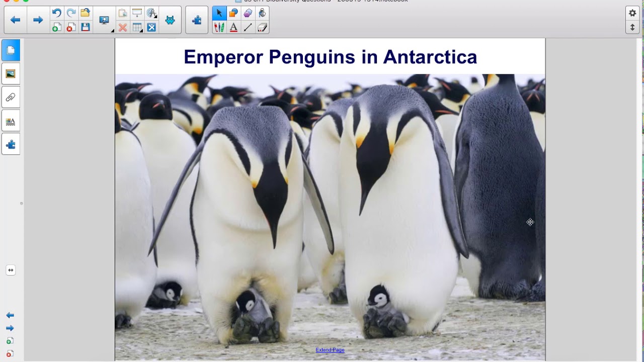Select the Shapes tool
644x362 pixels.
[233, 13]
